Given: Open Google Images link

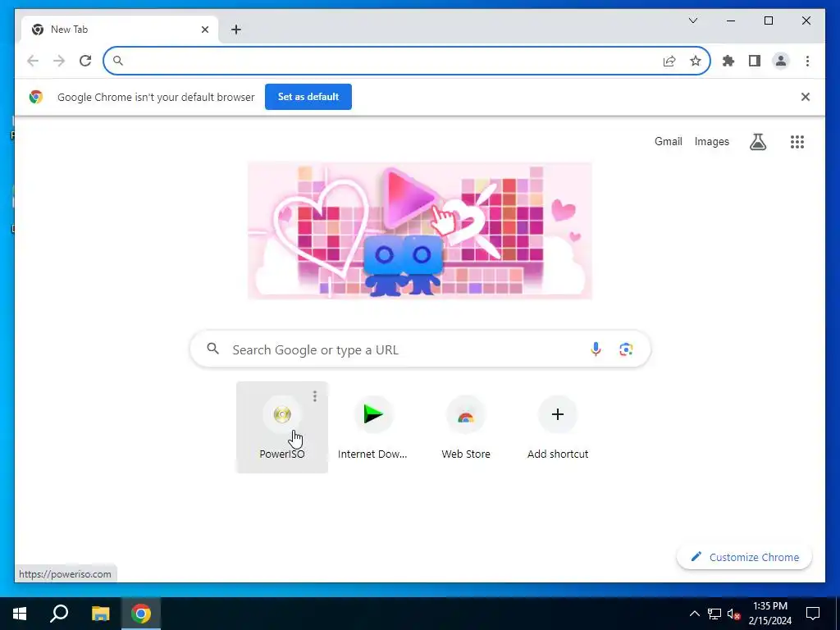Looking at the screenshot, I should [x=711, y=141].
